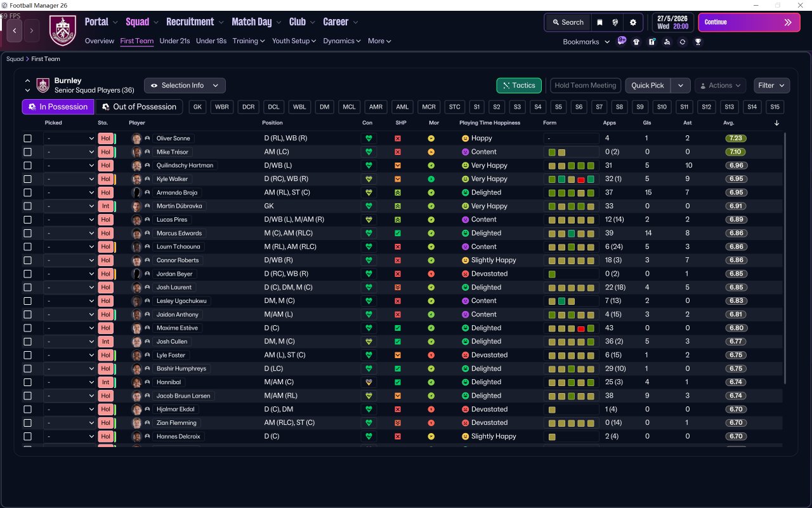Screen dimensions: 812x508
Task: Tick the checkbox for Oliver Sonne
Action: point(27,138)
